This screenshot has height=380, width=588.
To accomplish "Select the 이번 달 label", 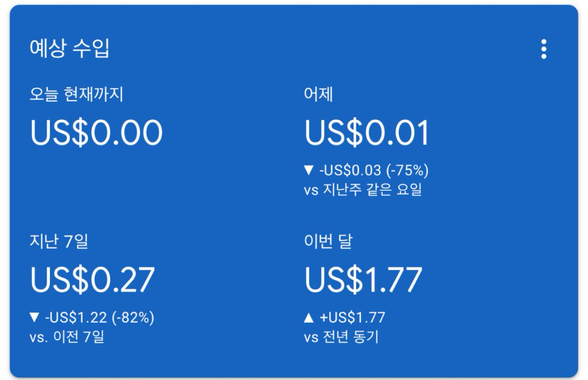I will tap(328, 242).
